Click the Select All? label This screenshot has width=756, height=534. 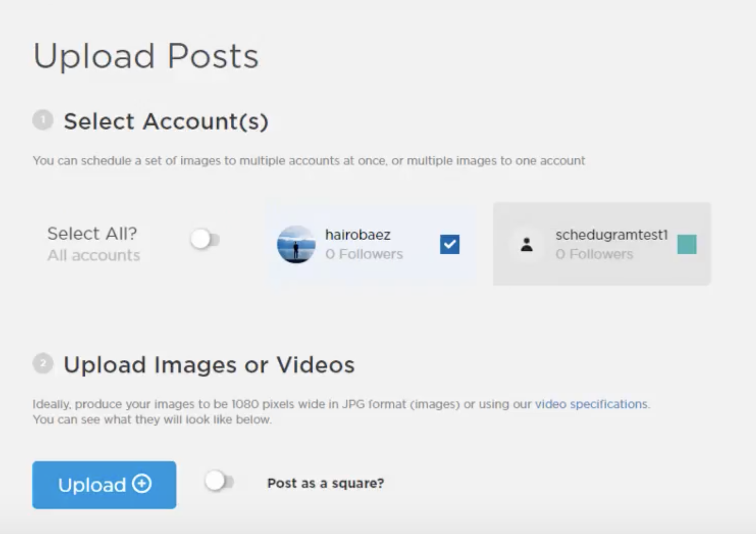coord(92,233)
